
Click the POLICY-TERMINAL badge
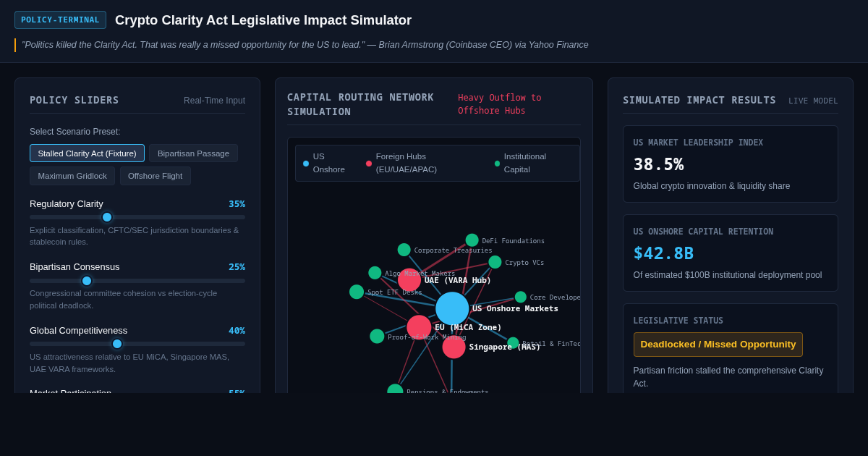tap(60, 20)
